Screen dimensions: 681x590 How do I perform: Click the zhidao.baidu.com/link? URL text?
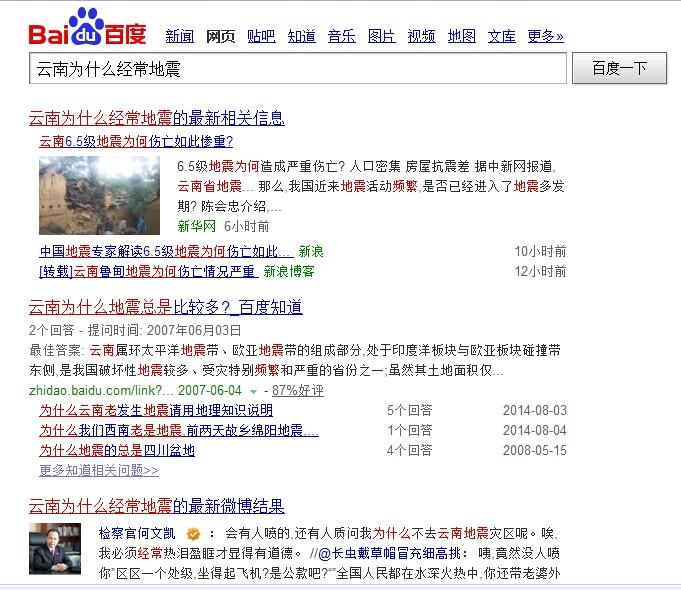(x=101, y=390)
